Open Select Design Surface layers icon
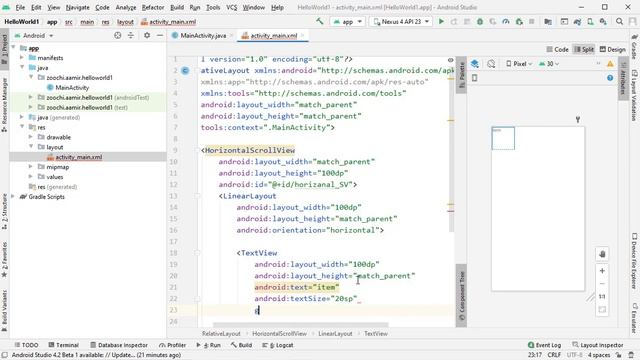This screenshot has height=360, width=640. (474, 64)
